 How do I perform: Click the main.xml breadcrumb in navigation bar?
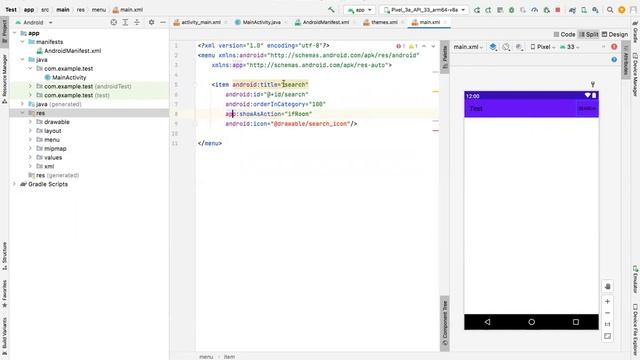(127, 9)
